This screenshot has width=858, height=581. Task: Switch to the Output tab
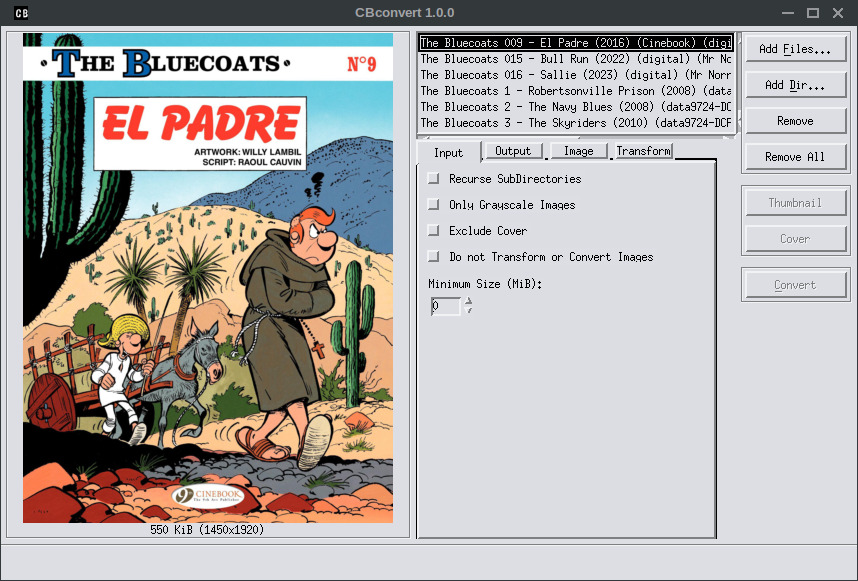pyautogui.click(x=513, y=151)
